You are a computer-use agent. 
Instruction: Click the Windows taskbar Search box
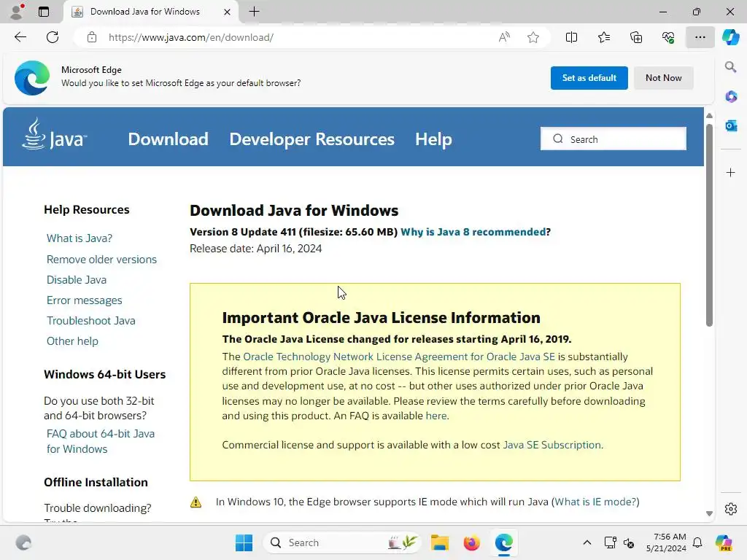(x=341, y=542)
